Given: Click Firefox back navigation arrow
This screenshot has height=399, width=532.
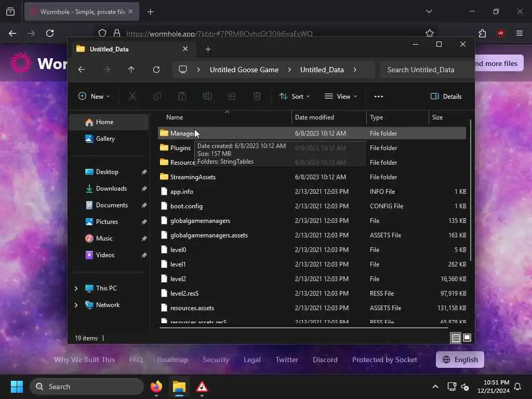Looking at the screenshot, I should 12,33.
